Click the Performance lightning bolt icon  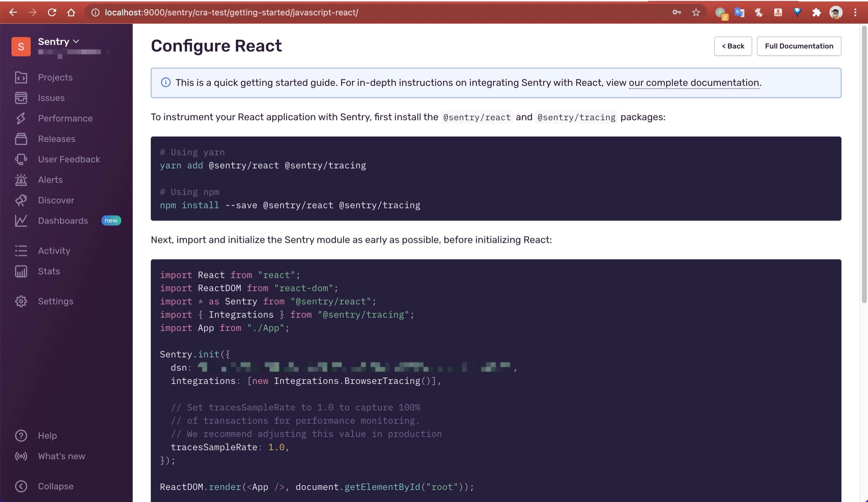[21, 118]
